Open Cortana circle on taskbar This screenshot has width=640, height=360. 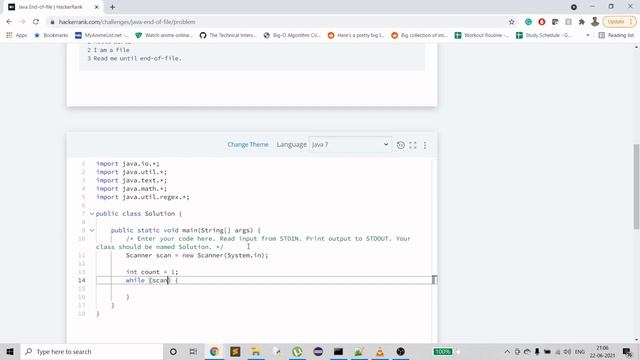click(x=173, y=351)
